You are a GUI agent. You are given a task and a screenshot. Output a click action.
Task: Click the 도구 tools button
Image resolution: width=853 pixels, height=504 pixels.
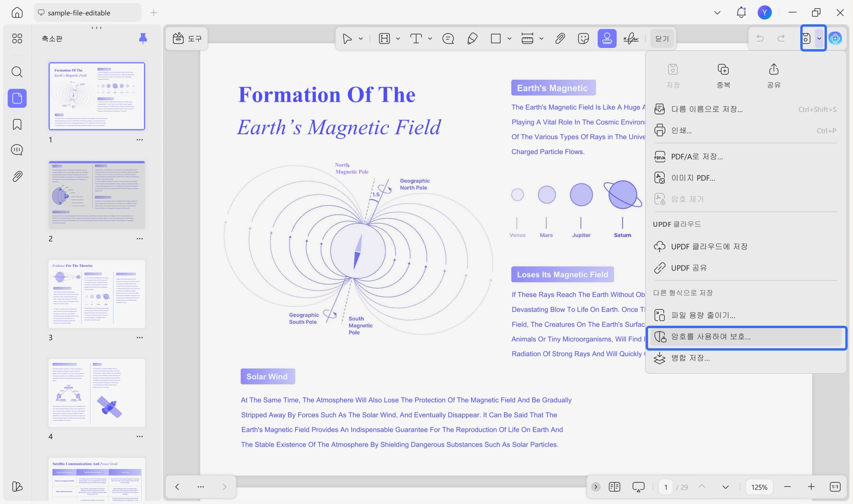pos(187,38)
